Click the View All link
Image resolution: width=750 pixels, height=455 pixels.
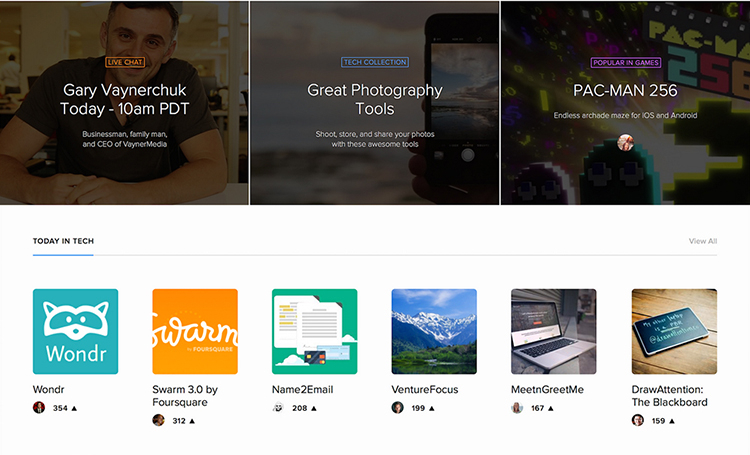click(x=703, y=242)
